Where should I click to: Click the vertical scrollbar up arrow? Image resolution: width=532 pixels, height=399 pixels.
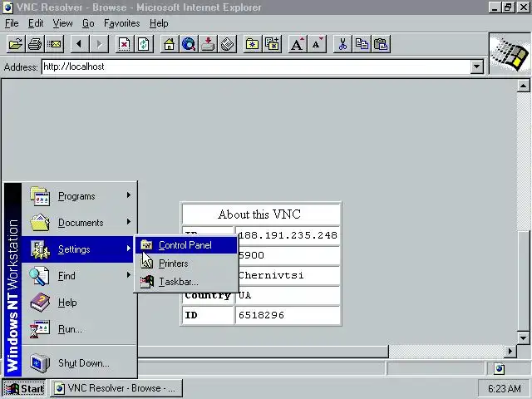[x=524, y=86]
